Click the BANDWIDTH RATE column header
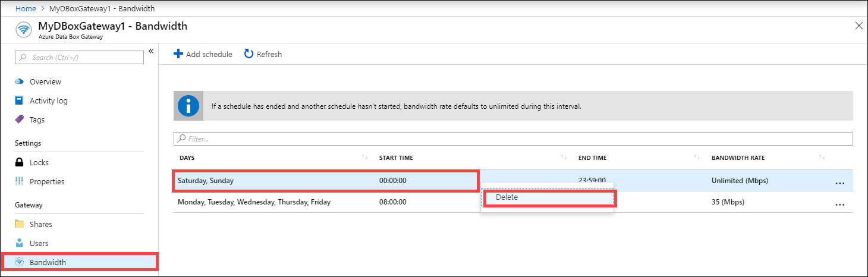Screen dimensions: 868x277 pyautogui.click(x=738, y=158)
